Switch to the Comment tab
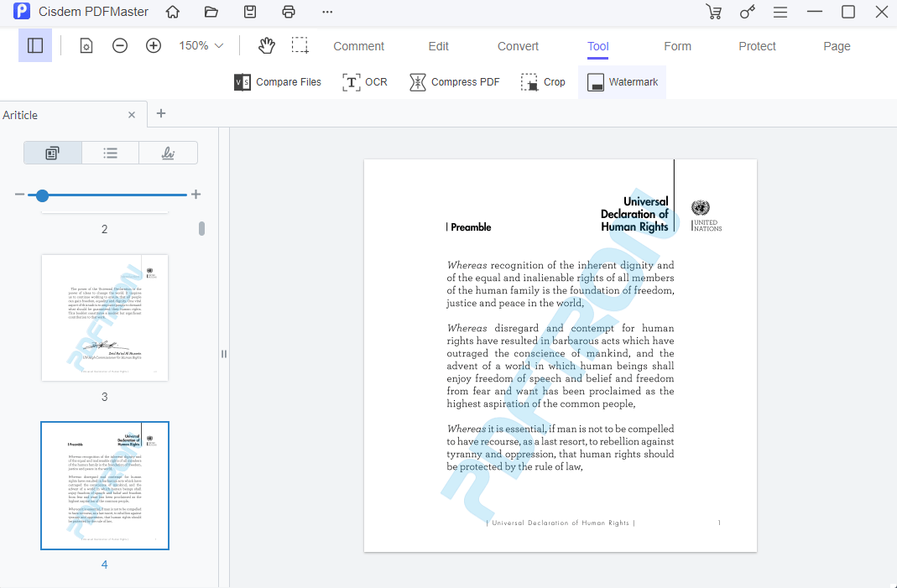 tap(358, 46)
